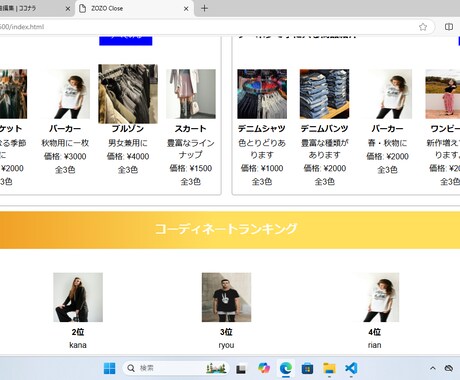Click the デニムパンツ product name
The image size is (460, 380).
tap(324, 129)
